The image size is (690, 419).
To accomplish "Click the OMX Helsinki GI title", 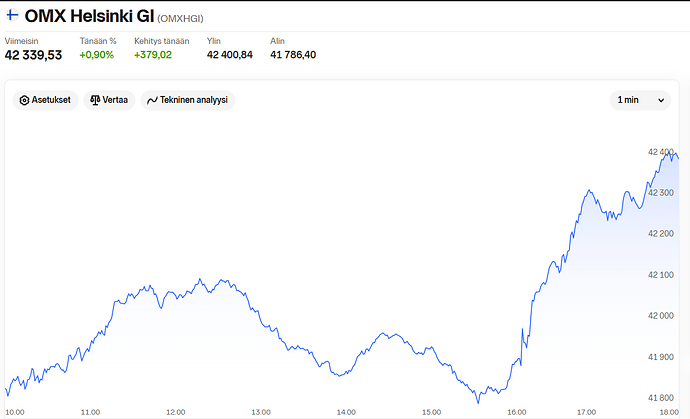I will coord(89,16).
